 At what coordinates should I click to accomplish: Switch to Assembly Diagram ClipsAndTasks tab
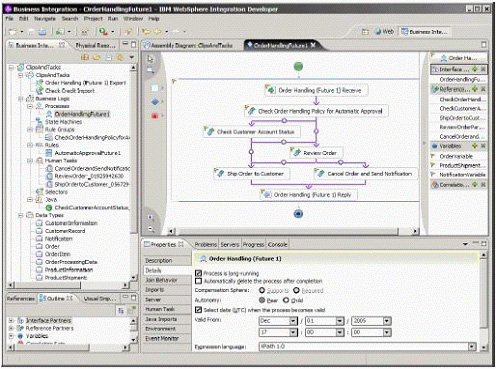pos(189,45)
